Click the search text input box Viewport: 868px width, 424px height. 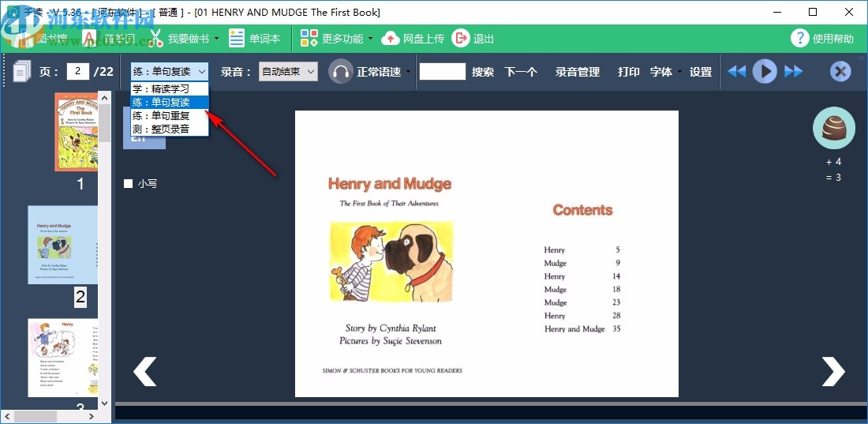click(443, 72)
